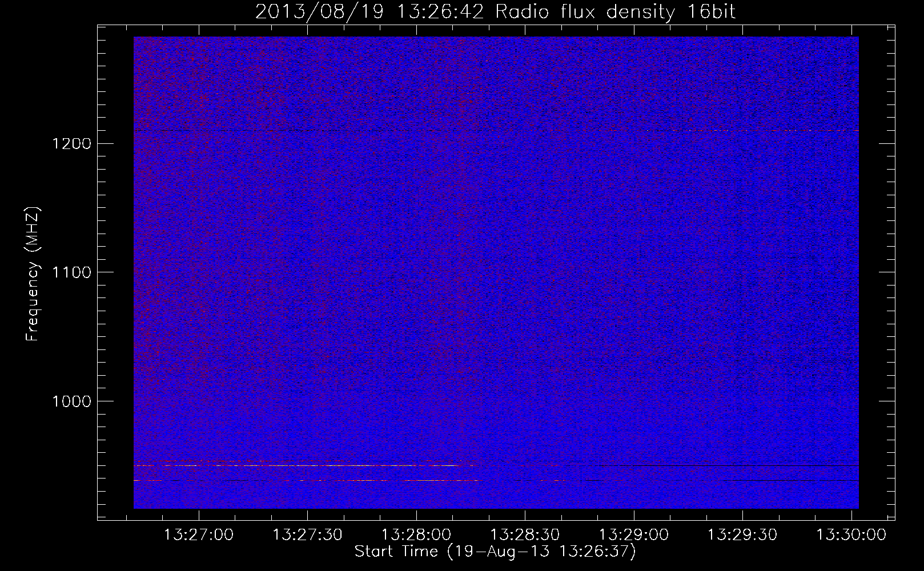Click the 1000 frequency tick label
This screenshot has height=571, width=924.
pos(71,401)
